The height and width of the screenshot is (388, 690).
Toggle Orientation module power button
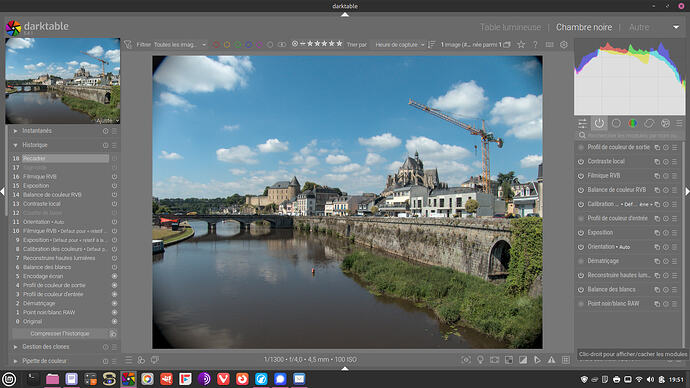[x=581, y=247]
